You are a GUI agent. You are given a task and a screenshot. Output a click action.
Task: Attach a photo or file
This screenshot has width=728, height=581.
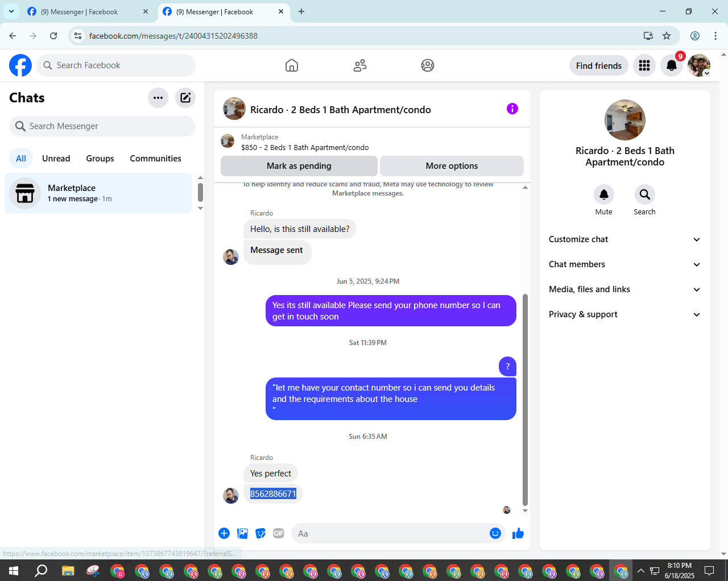(x=243, y=533)
